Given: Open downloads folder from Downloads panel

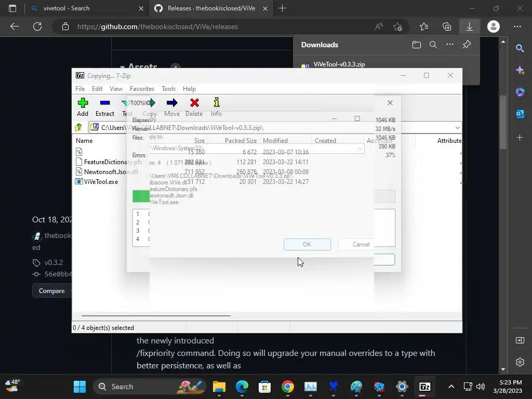Looking at the screenshot, I should (417, 45).
